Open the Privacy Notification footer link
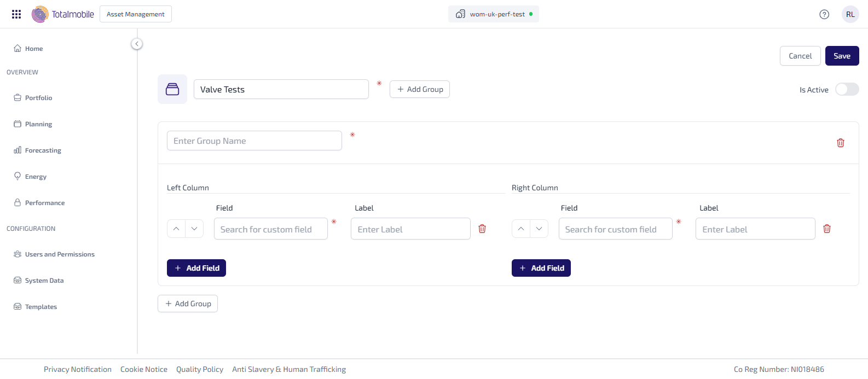868x379 pixels. point(78,369)
